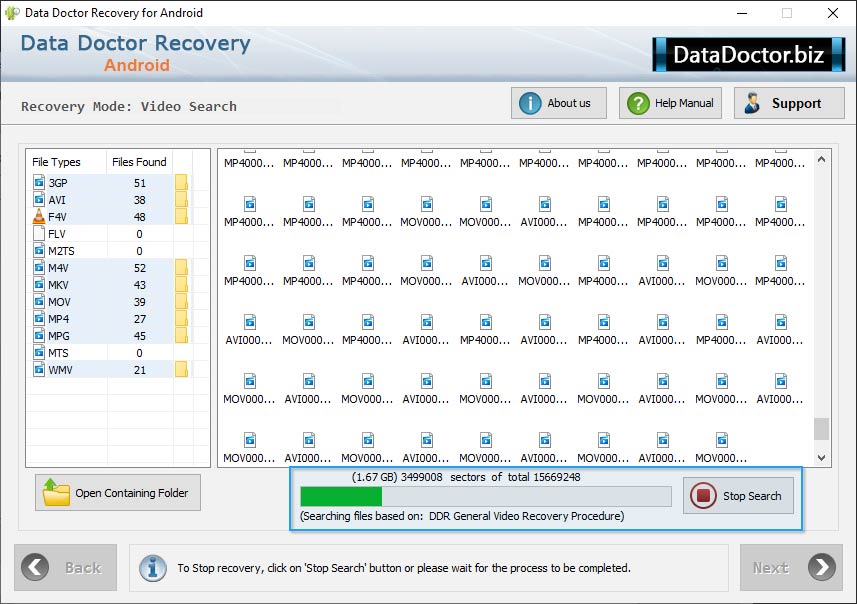The height and width of the screenshot is (604, 857).
Task: Click the MP4 file type icon
Action: point(39,318)
